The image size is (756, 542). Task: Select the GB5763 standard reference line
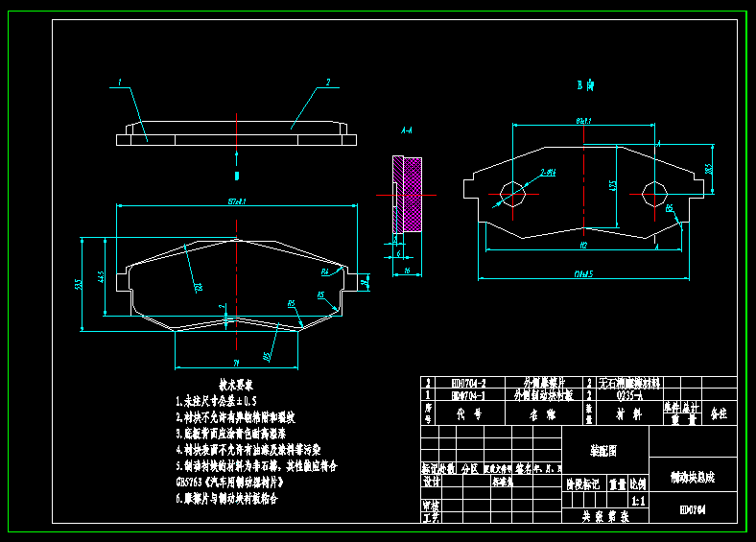pos(229,482)
